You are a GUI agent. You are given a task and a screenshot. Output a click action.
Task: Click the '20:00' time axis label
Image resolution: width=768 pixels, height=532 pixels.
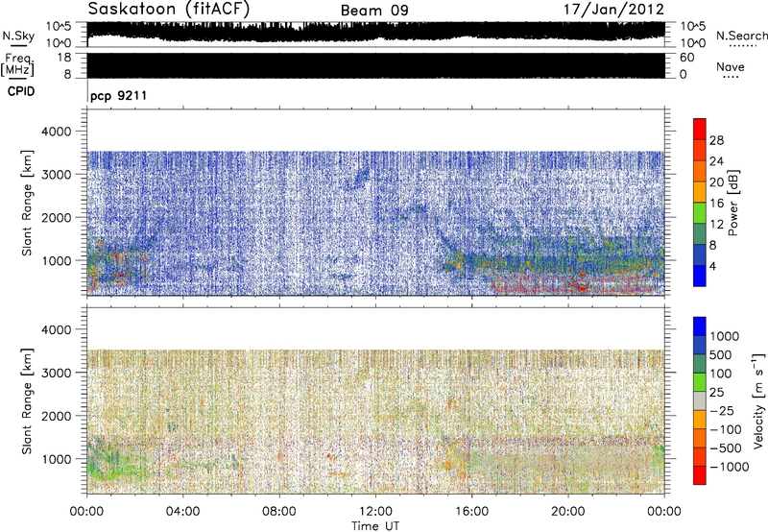567,512
